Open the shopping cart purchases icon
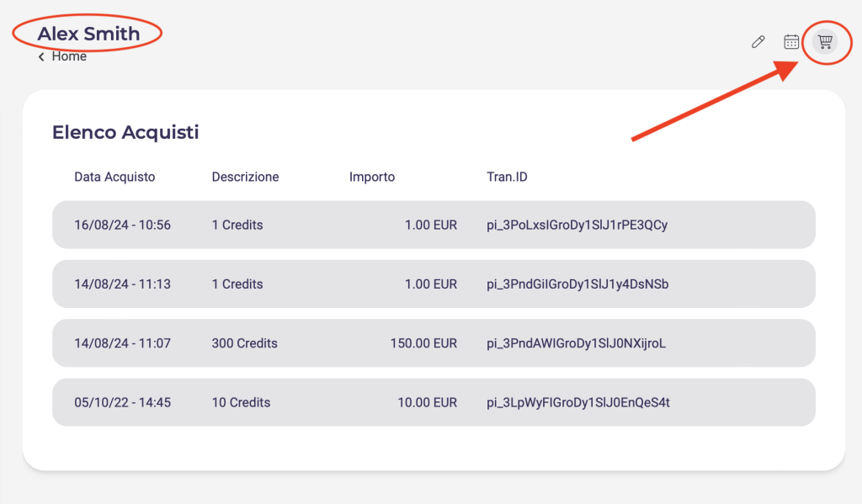 825,42
